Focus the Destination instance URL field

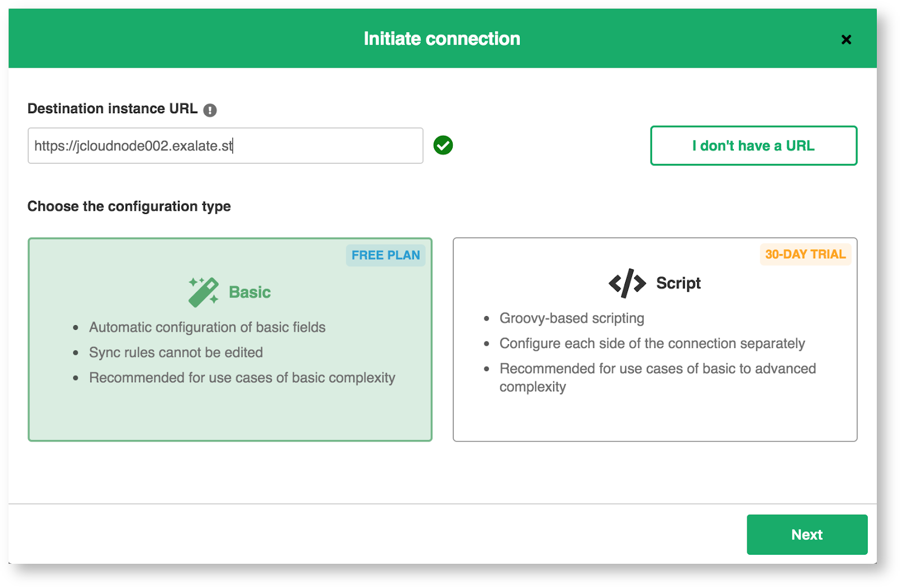[x=225, y=146]
